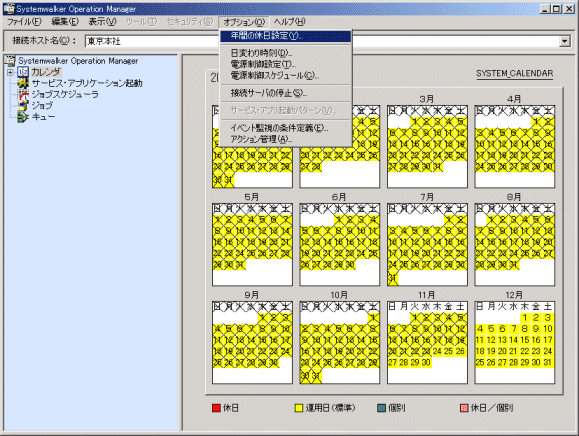
Task: Minimize the Systemwalker window
Action: tap(545, 9)
